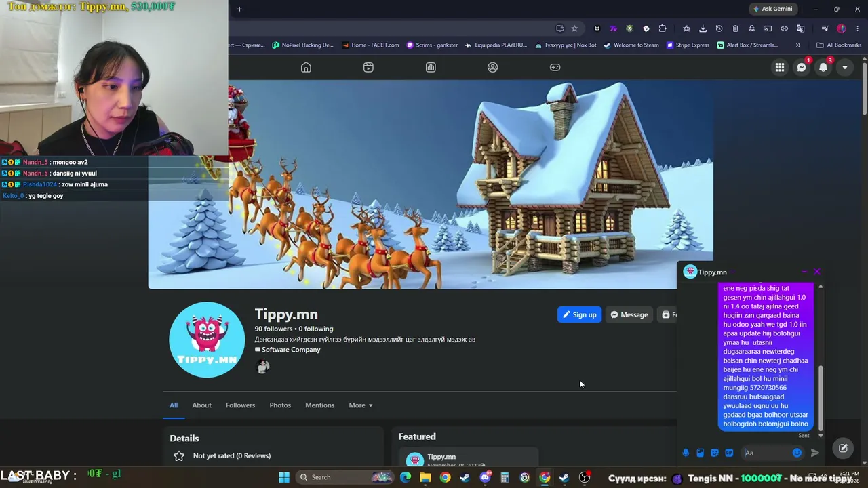Click the translate toolbar icon
The height and width of the screenshot is (488, 868).
[800, 28]
